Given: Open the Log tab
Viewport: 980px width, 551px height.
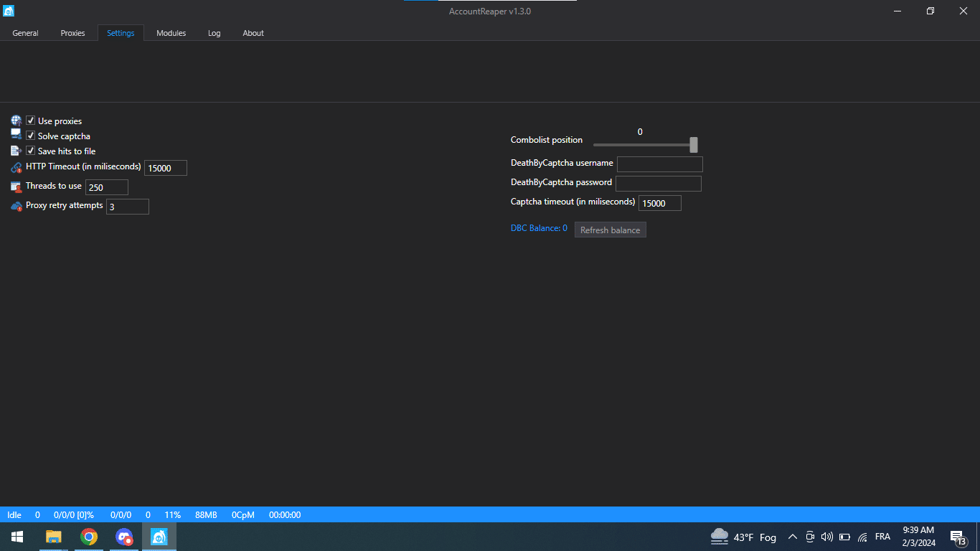Looking at the screenshot, I should pyautogui.click(x=214, y=33).
